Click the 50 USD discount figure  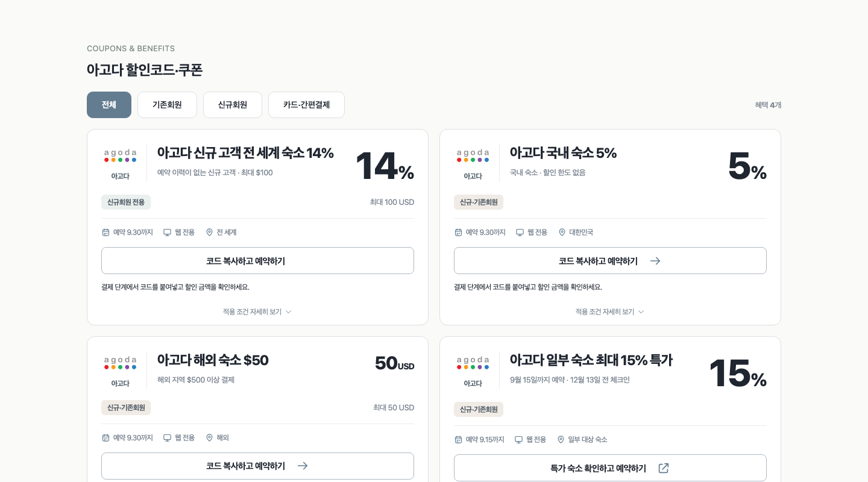[394, 363]
